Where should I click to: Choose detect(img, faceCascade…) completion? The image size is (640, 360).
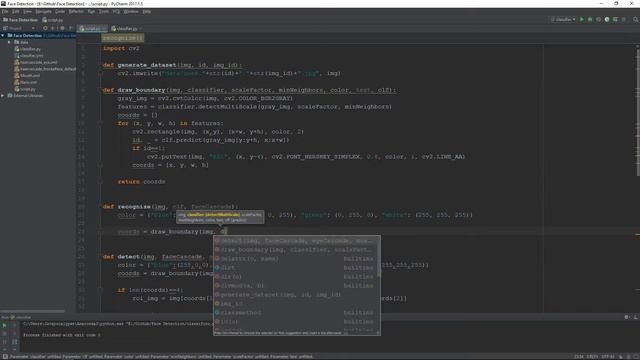tap(297, 241)
